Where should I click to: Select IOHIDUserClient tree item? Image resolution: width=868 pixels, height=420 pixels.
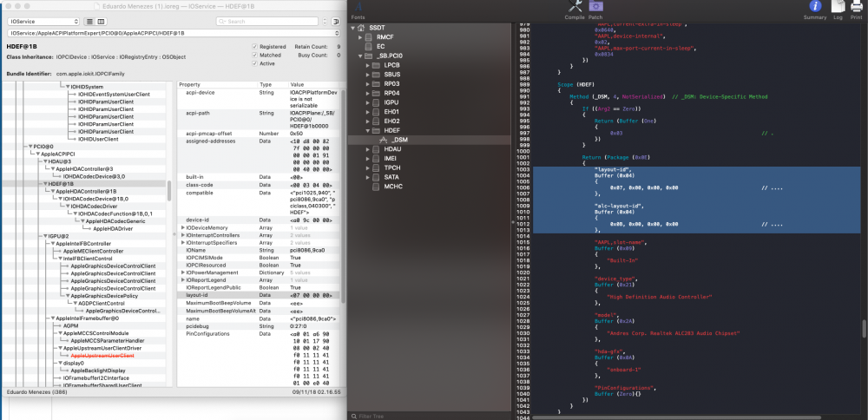[99, 139]
